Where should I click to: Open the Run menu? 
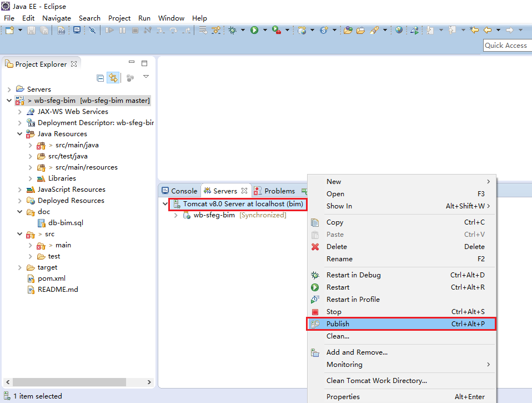tap(144, 18)
